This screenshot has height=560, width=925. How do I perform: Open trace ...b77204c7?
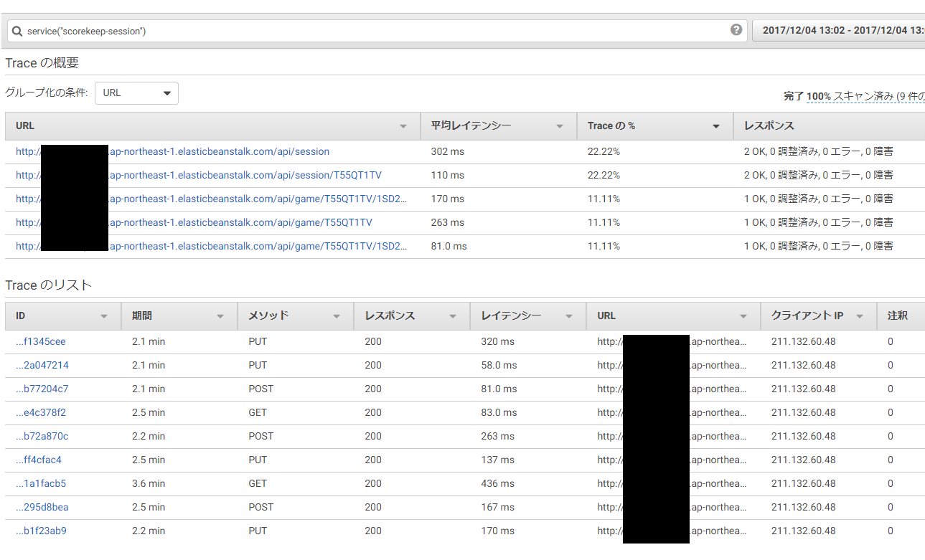(x=42, y=389)
